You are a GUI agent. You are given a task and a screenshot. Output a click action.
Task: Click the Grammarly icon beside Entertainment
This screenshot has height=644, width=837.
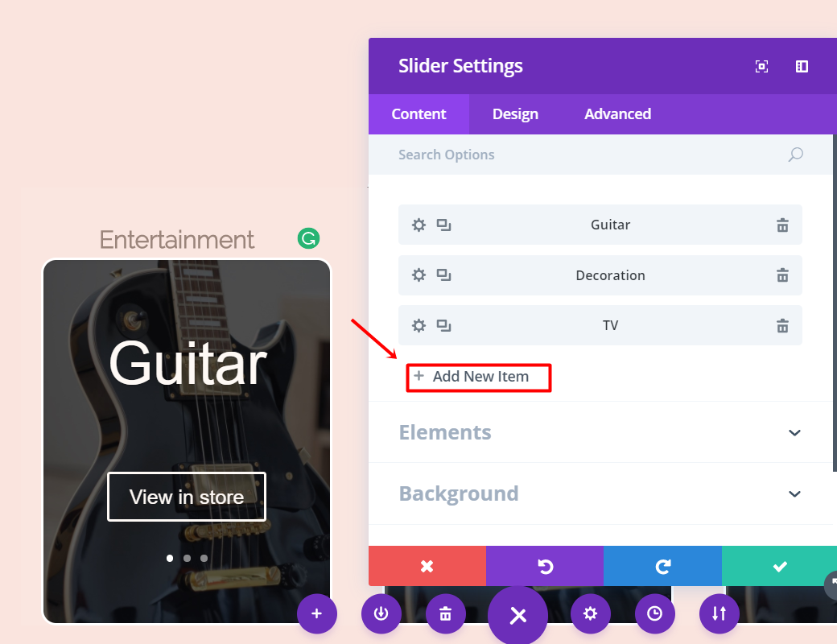pyautogui.click(x=308, y=238)
